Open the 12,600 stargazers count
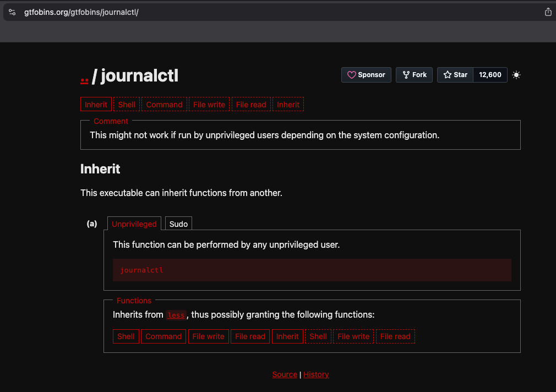Image resolution: width=556 pixels, height=392 pixels. click(x=490, y=75)
